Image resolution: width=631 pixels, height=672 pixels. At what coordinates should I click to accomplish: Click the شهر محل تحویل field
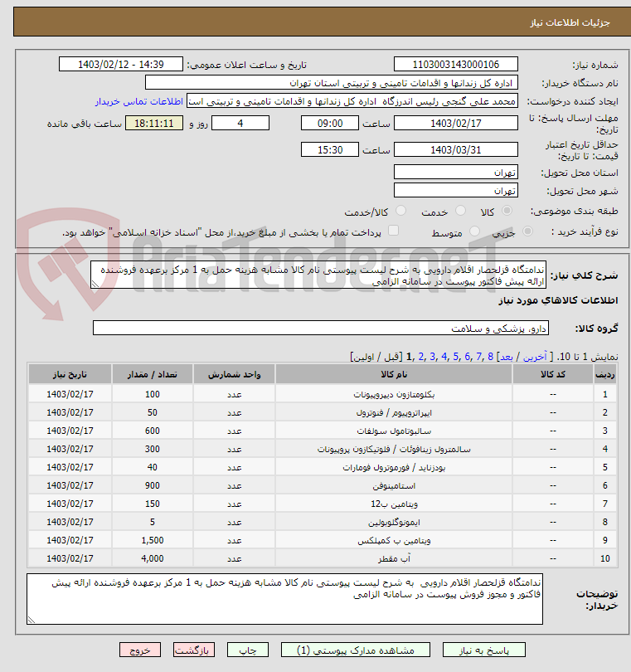(456, 190)
